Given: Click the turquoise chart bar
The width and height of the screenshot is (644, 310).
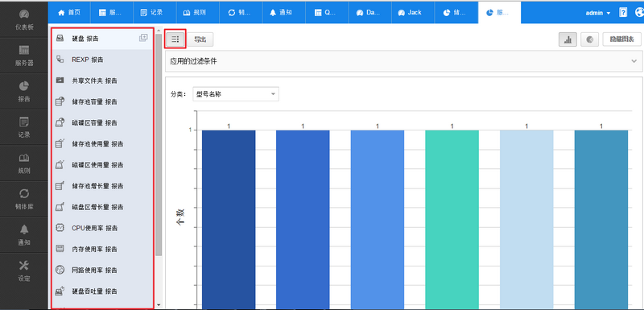Looking at the screenshot, I should pyautogui.click(x=452, y=220).
